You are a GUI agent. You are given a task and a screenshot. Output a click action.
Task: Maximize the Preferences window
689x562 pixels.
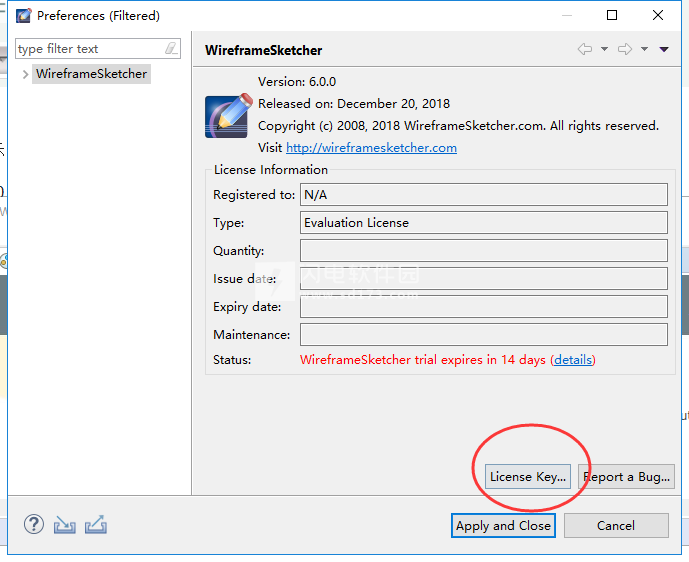tap(612, 15)
